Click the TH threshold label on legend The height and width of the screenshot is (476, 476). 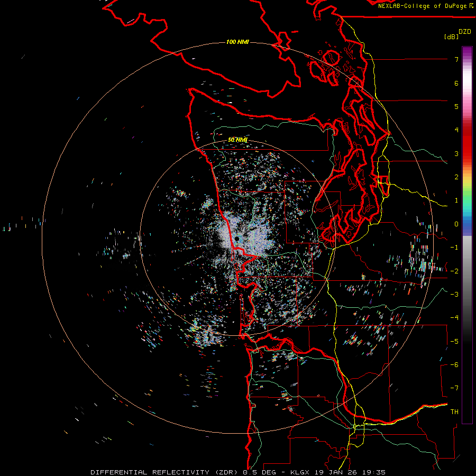[x=454, y=412]
